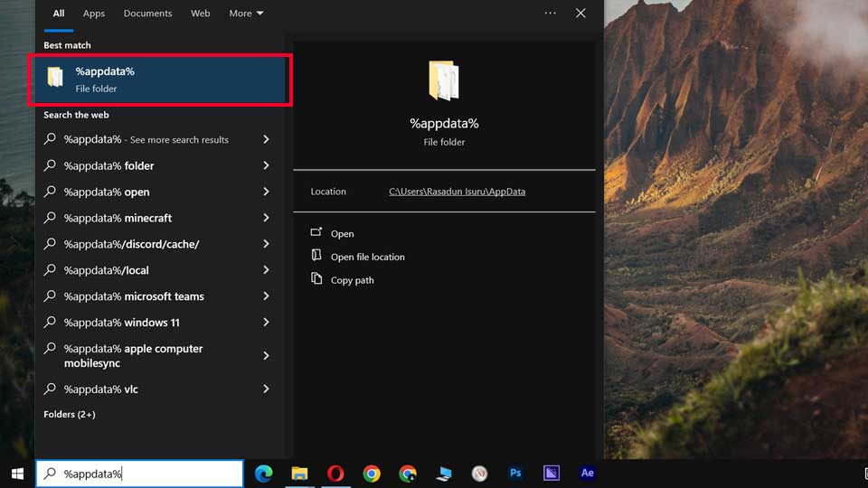868x488 pixels.
Task: Expand chevron for '%appdata% microsoft teams'
Action: click(266, 296)
